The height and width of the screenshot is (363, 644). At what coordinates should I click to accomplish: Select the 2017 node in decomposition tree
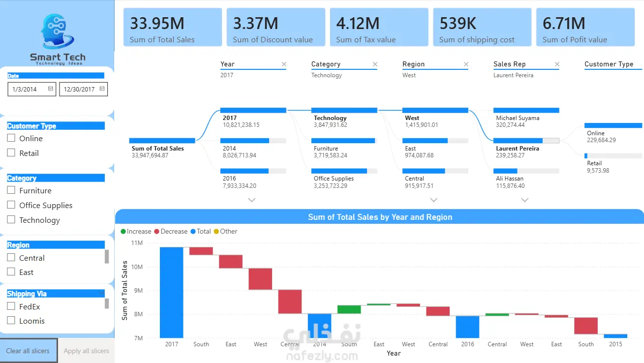(x=253, y=118)
